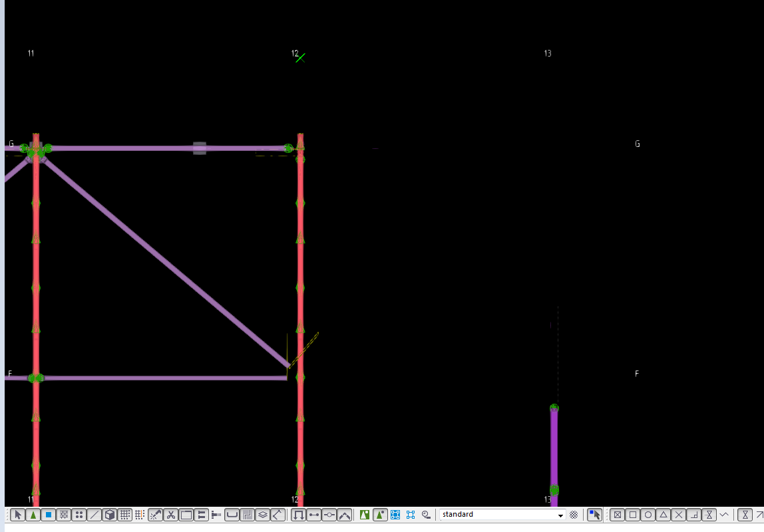Image resolution: width=764 pixels, height=532 pixels.
Task: Open the Selection filter dialog hatched-circle icon
Action: 574,515
